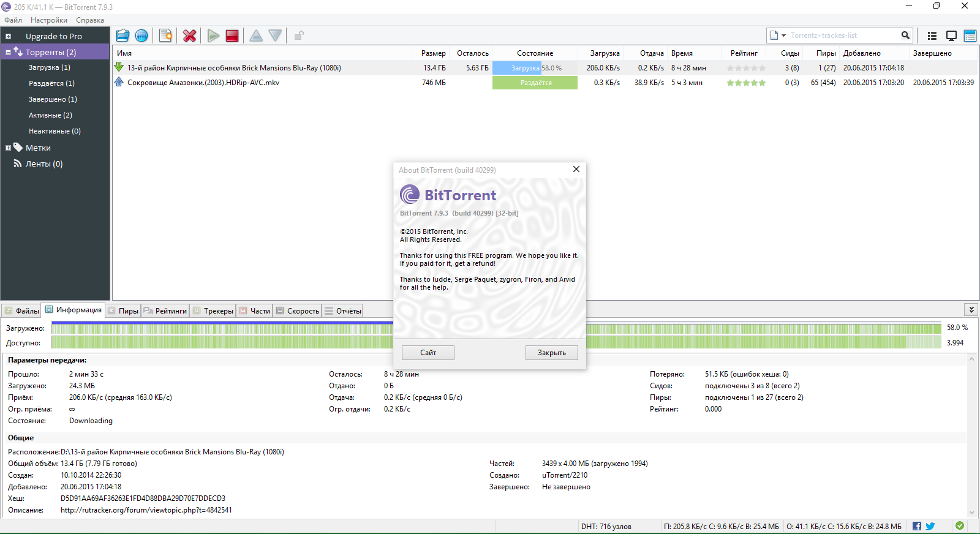Click the green downloading arrow icon of Brick Mansions

[119, 67]
